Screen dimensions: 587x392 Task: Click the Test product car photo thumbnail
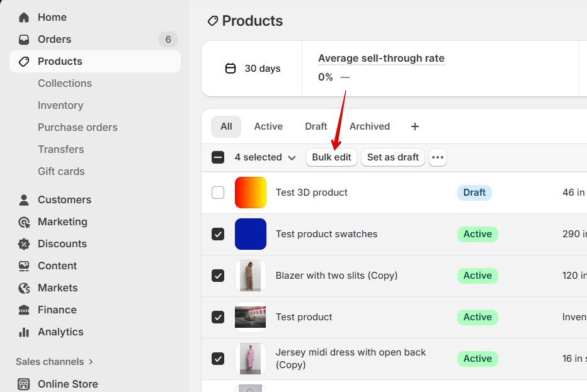(251, 317)
